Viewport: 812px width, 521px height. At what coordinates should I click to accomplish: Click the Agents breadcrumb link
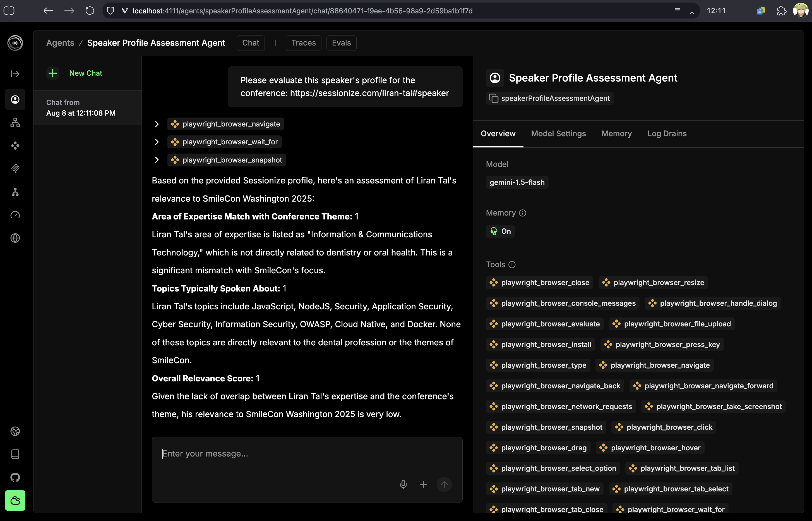tap(60, 43)
